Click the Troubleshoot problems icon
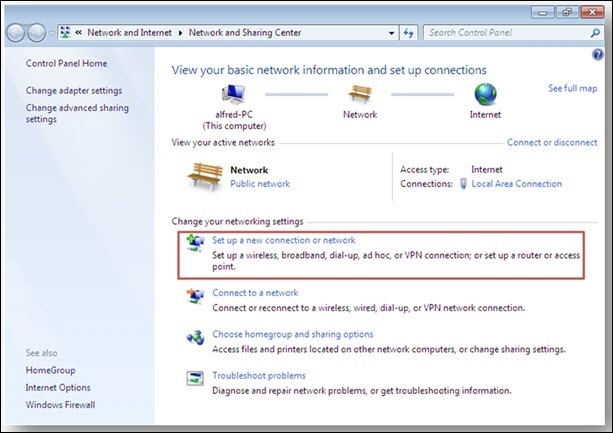The image size is (613, 433). 195,378
